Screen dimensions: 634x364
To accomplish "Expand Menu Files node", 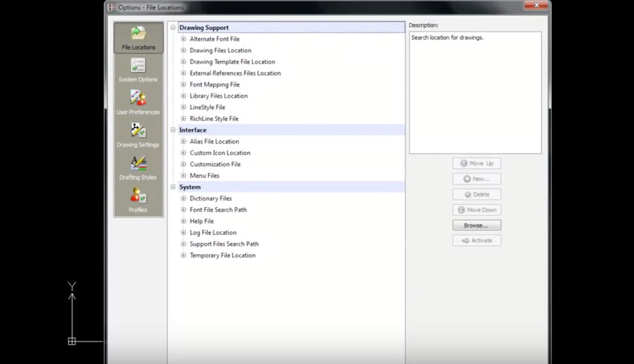I will point(184,175).
